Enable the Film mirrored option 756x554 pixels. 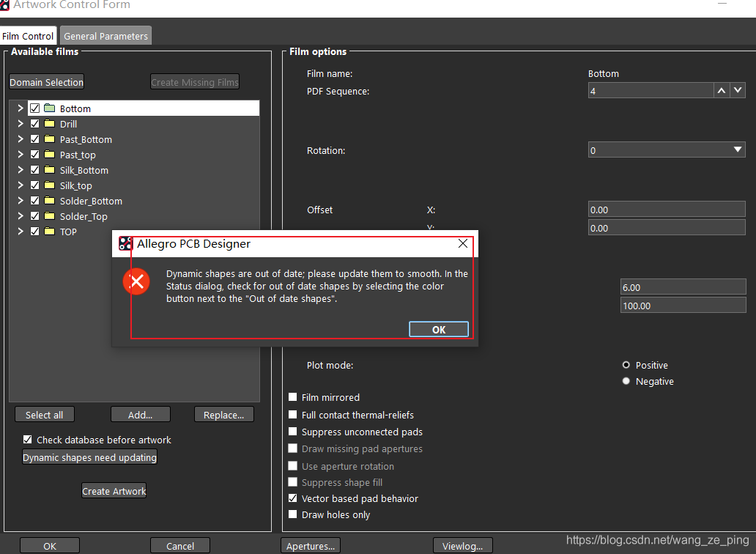293,397
